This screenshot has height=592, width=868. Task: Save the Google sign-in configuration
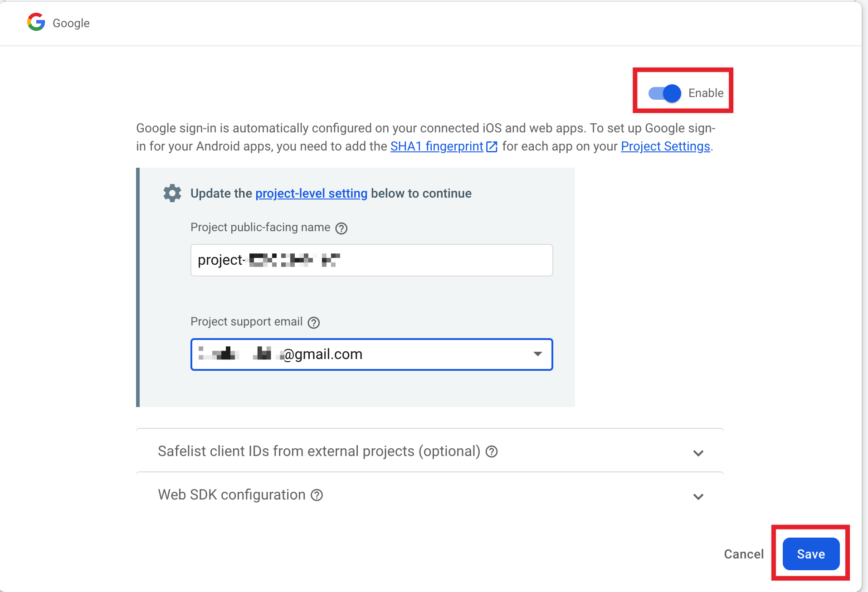(x=811, y=553)
